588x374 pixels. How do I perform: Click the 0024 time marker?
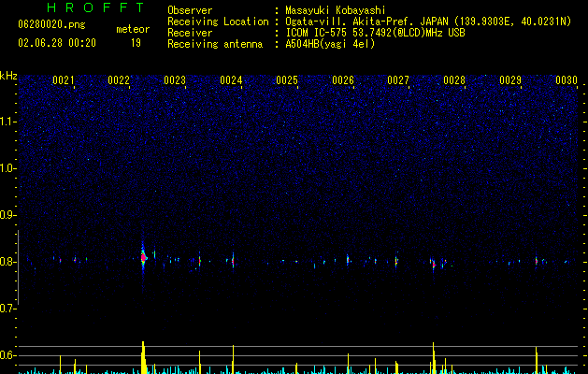[231, 80]
